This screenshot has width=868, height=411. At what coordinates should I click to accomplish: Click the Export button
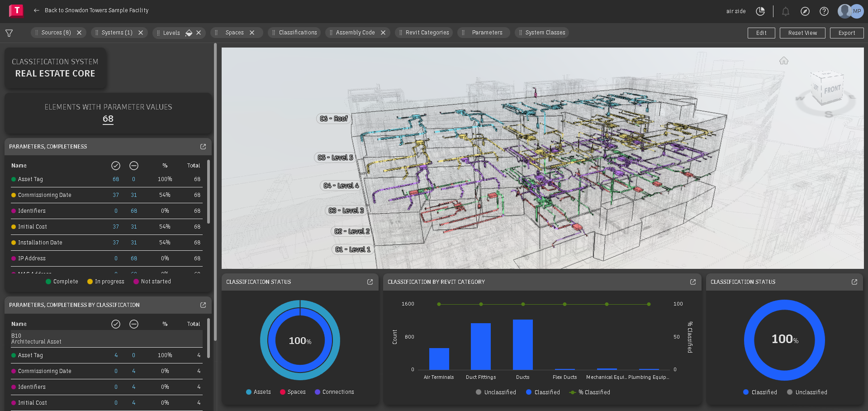[846, 33]
